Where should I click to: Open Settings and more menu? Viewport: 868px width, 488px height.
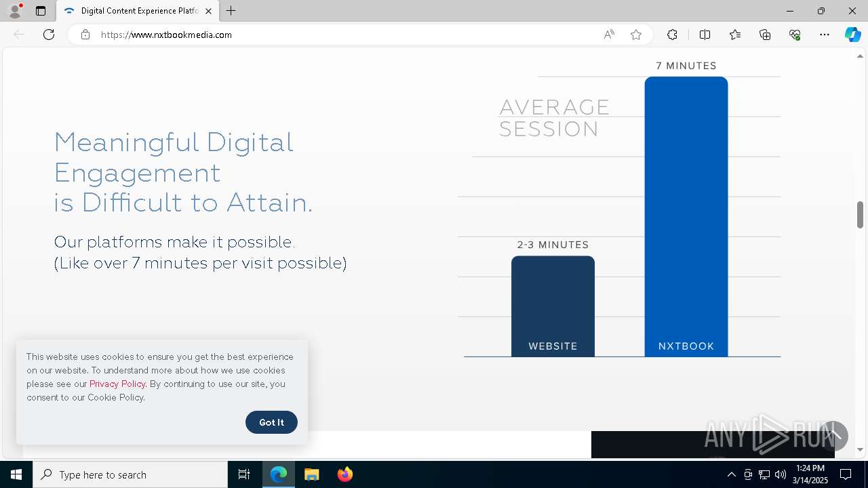825,35
